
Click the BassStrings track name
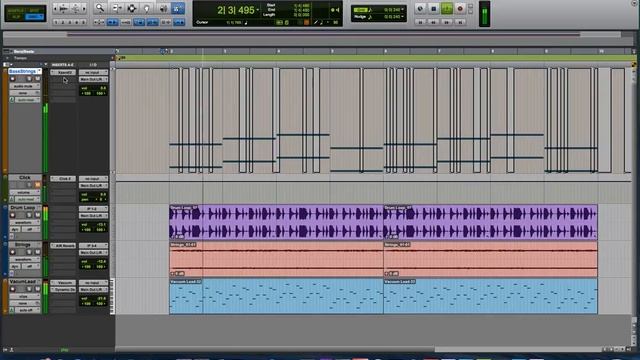click(x=22, y=71)
